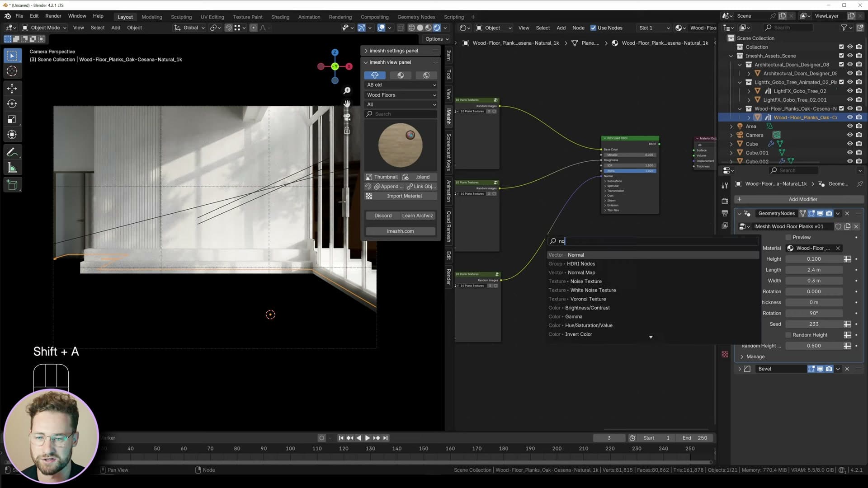Play the animation forward
868x488 pixels.
pyautogui.click(x=368, y=438)
